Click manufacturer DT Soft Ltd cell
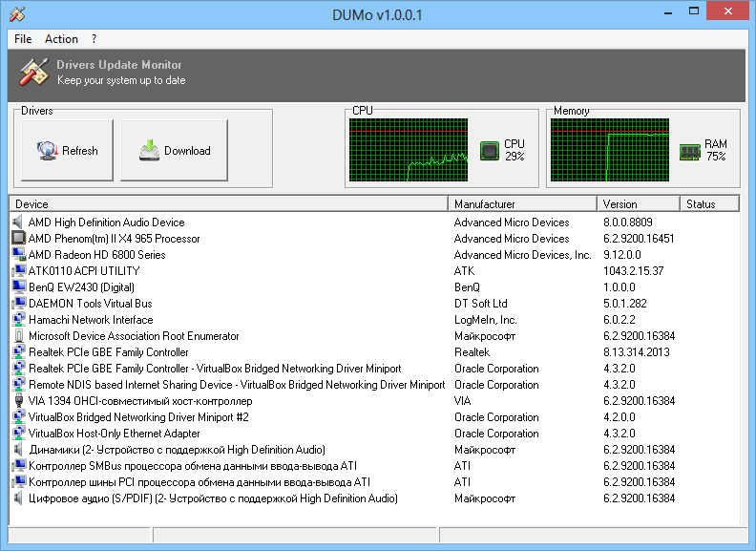The width and height of the screenshot is (756, 551). click(x=481, y=304)
